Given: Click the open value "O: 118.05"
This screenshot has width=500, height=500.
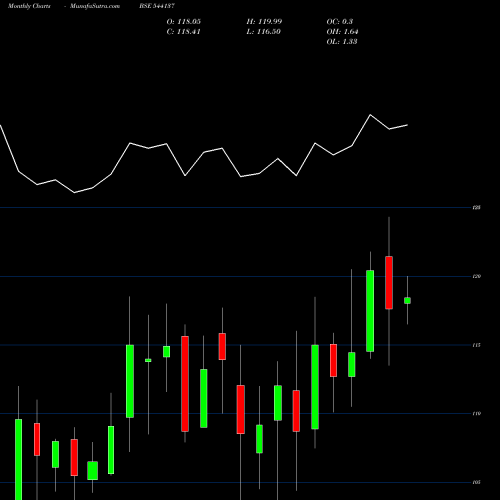Looking at the screenshot, I should [184, 22].
